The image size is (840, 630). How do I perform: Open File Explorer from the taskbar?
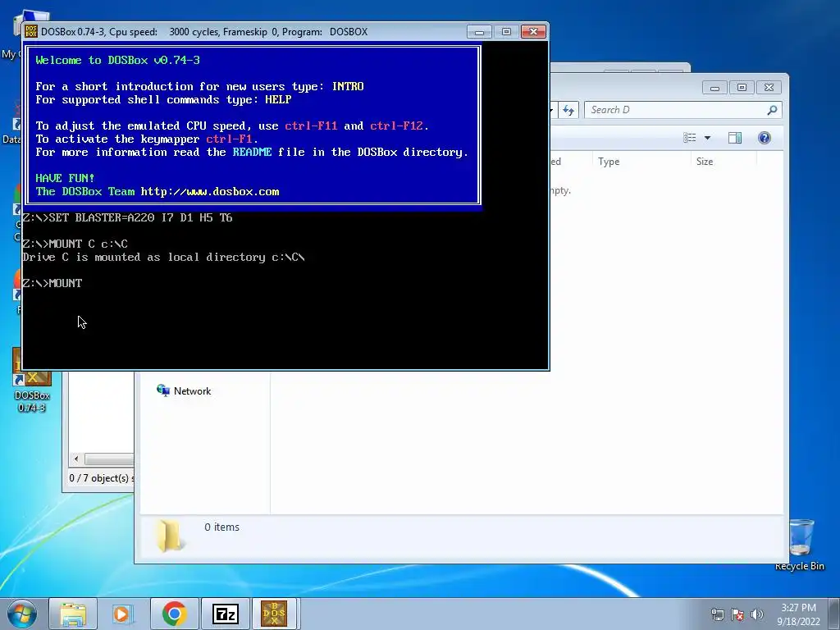click(73, 614)
